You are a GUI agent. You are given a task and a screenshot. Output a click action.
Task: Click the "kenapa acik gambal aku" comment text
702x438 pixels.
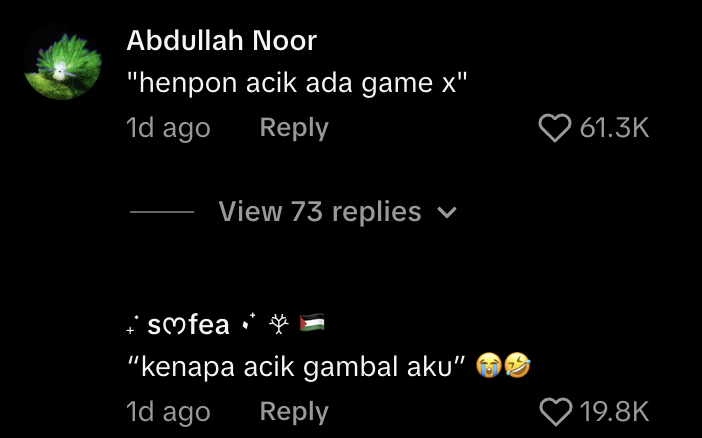point(296,367)
